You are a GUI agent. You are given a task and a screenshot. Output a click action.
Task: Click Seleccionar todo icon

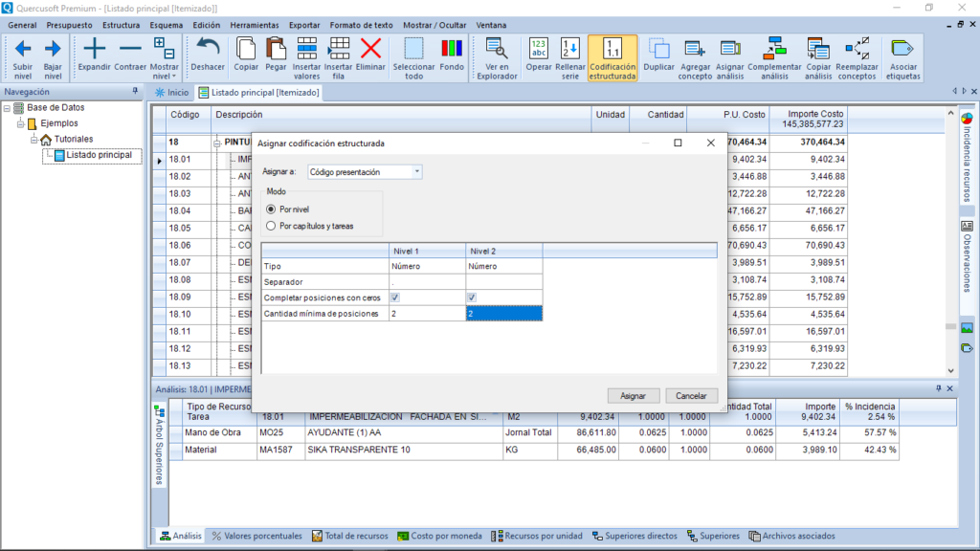click(413, 48)
